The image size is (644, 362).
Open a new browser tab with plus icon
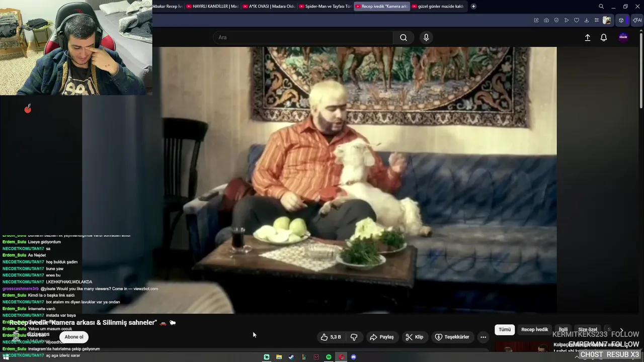pos(473,7)
